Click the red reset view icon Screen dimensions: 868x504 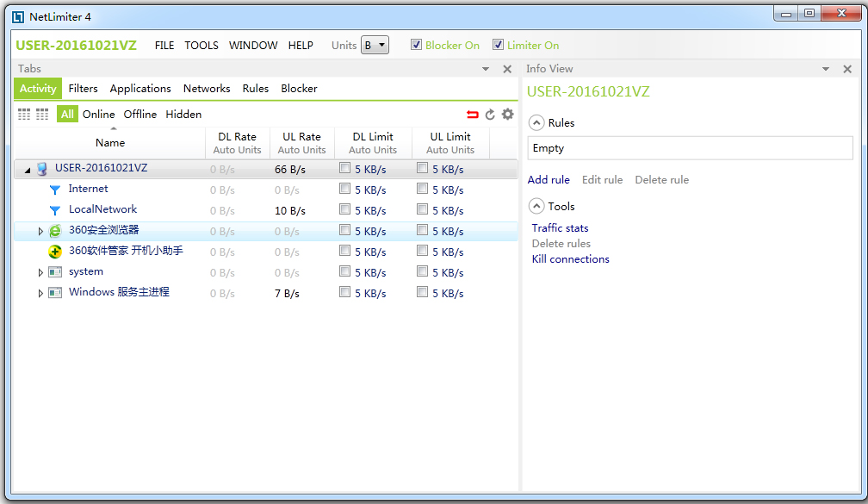472,115
